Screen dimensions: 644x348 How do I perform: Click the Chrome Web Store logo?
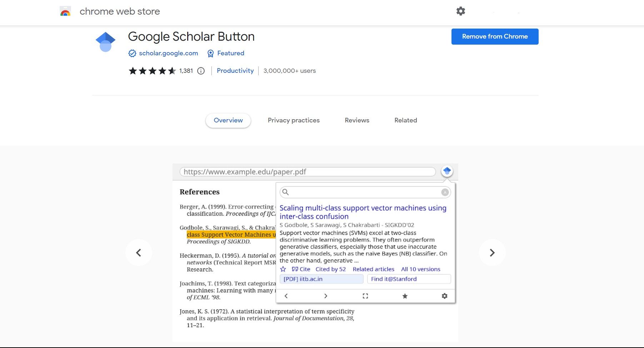(65, 11)
